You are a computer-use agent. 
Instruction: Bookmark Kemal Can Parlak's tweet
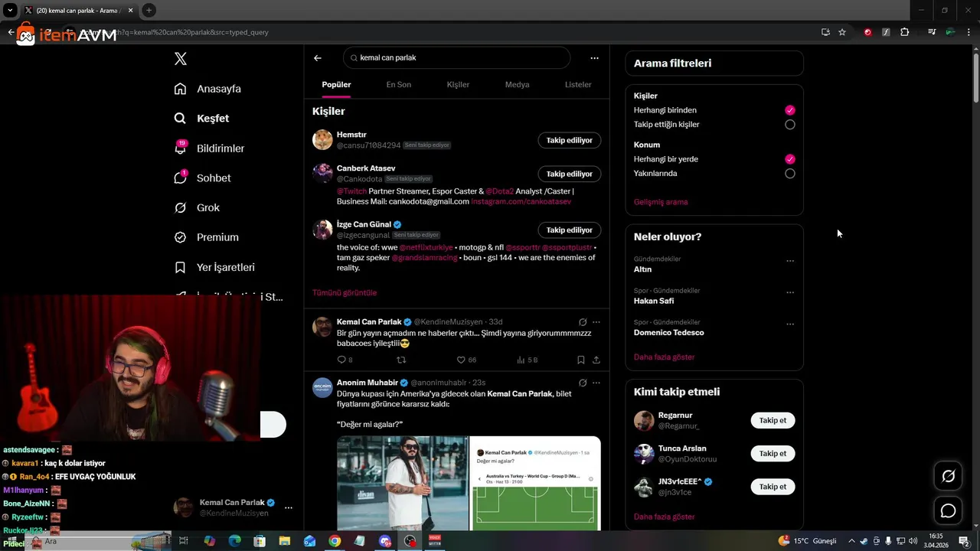point(581,360)
